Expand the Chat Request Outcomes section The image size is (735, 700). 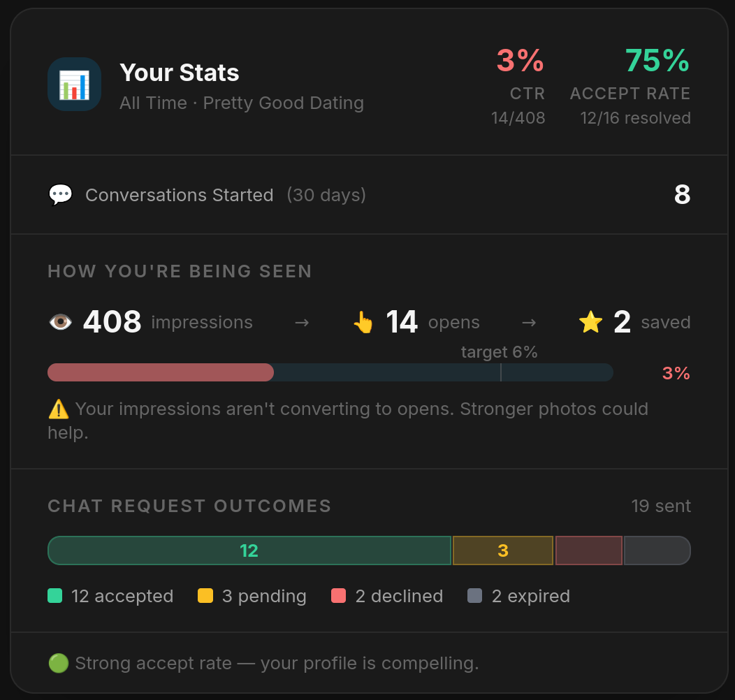(x=189, y=506)
